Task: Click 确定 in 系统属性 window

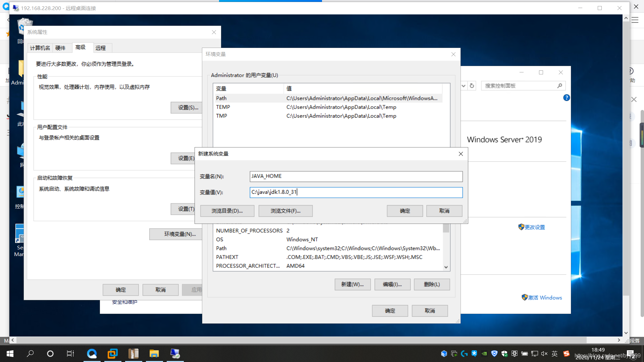Action: click(121, 290)
